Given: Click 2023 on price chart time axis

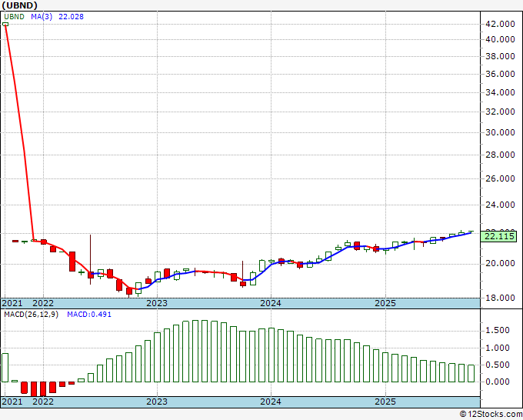Looking at the screenshot, I should (157, 303).
